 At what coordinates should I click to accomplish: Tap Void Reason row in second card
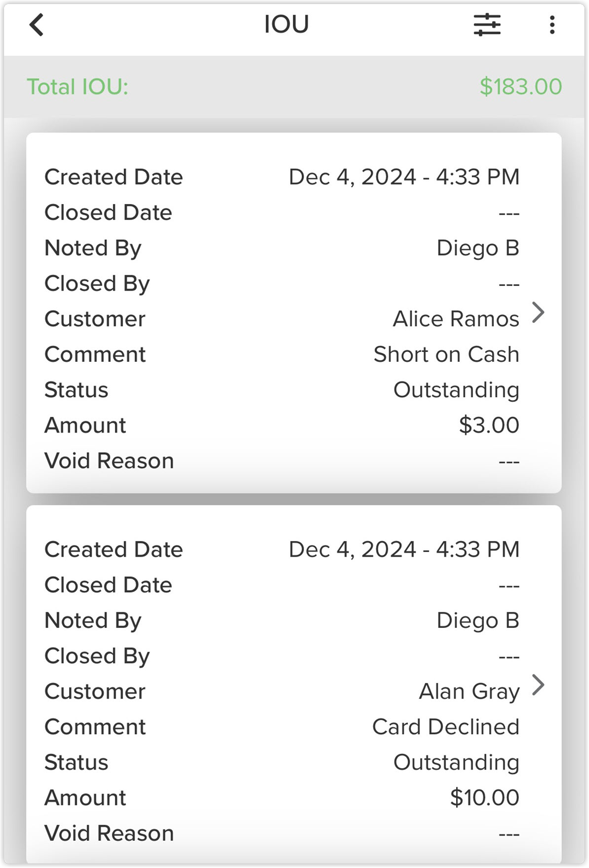pos(282,833)
